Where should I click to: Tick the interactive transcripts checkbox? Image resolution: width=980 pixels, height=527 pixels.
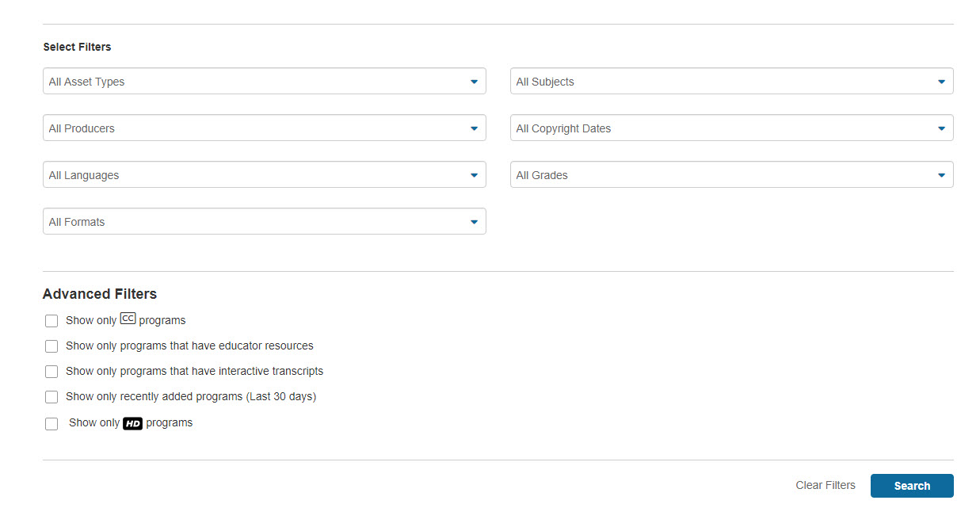(51, 372)
